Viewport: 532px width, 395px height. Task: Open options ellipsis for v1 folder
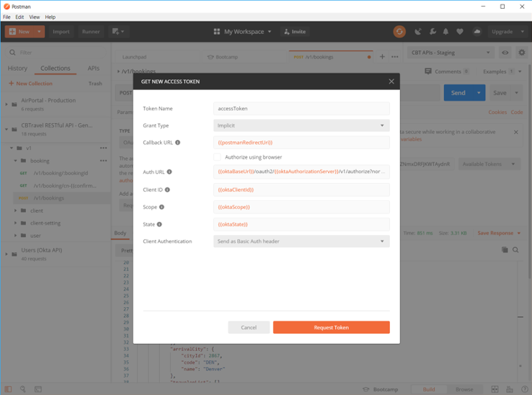[104, 148]
